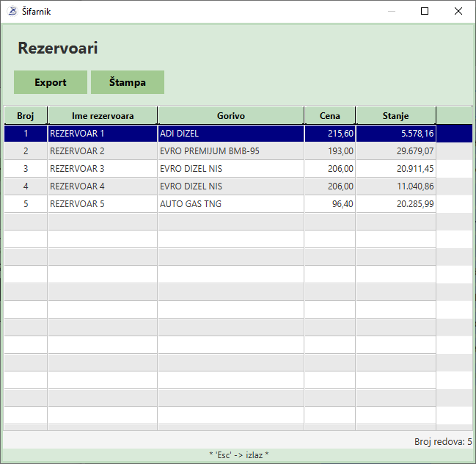Select the REZERVOAR 2 row
This screenshot has width=476, height=464.
tap(103, 151)
